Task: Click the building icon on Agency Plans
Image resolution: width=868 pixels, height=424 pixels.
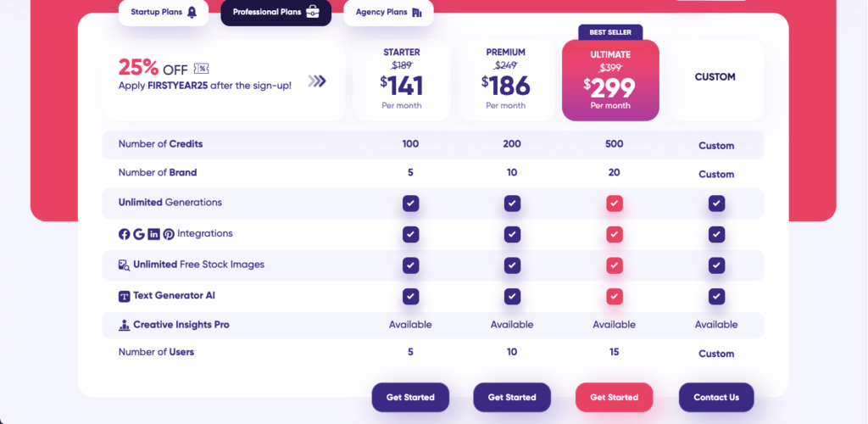Action: pyautogui.click(x=417, y=12)
